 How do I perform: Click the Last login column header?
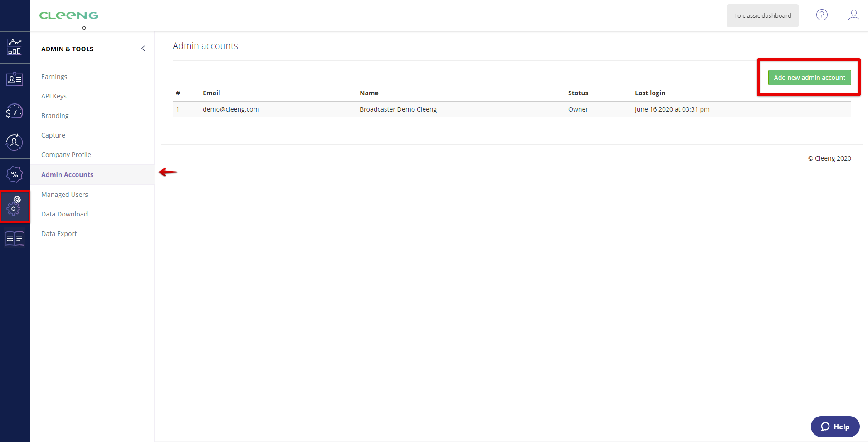coord(650,93)
